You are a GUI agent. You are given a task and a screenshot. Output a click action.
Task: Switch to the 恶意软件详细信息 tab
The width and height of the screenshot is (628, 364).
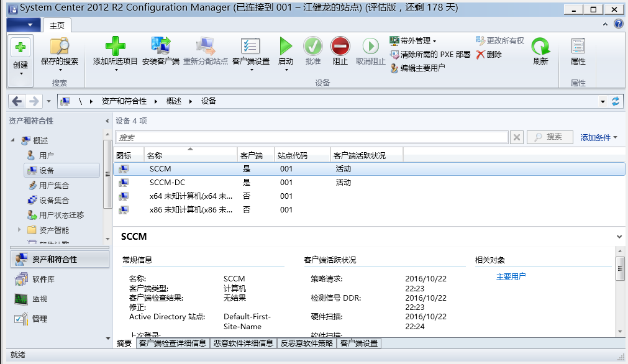tap(243, 343)
